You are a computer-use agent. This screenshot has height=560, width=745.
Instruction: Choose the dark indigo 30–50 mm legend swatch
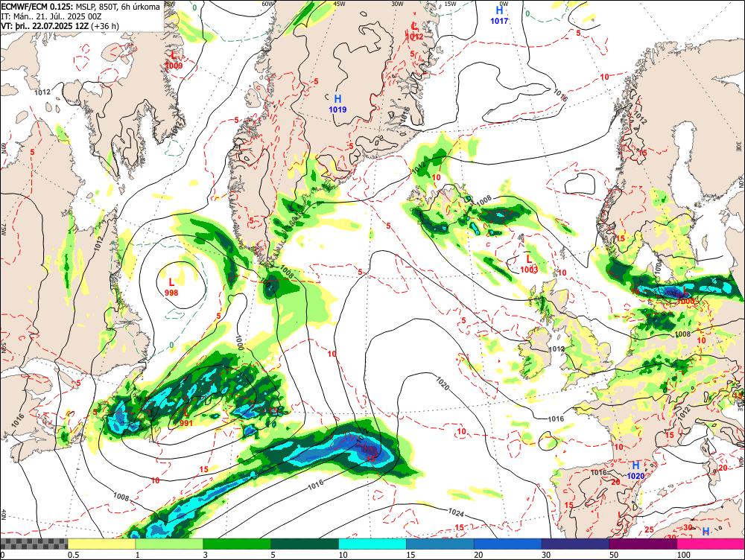575,544
